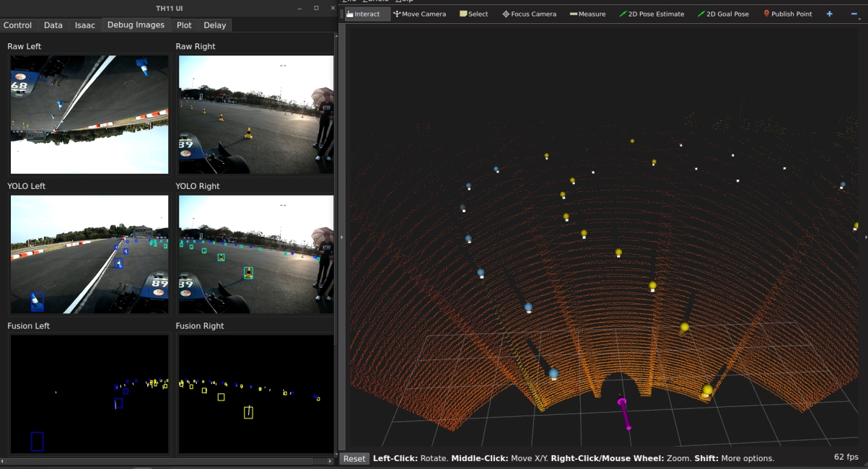Screen dimensions: 868x469
Task: Click the Raw Right camera image
Action: [256, 115]
